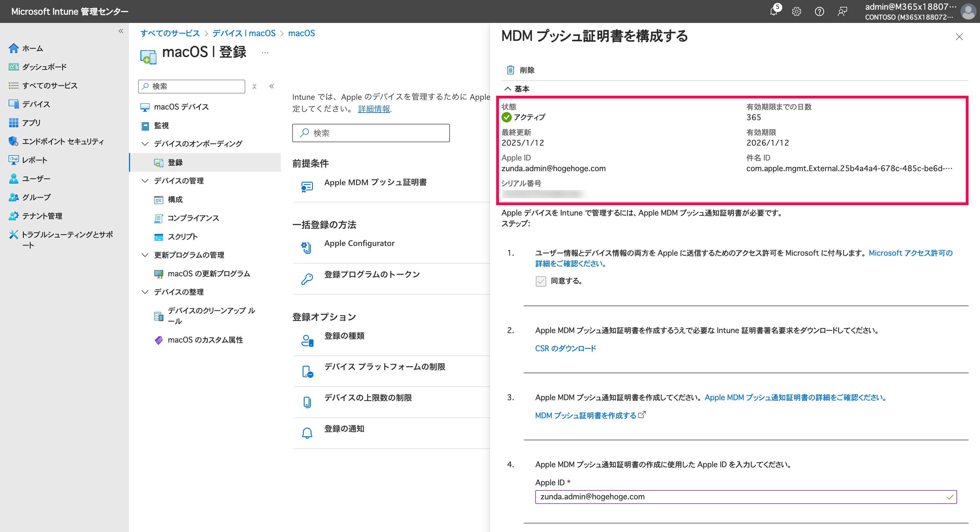Open the ellipsis menu beside macOS | 登録
This screenshot has height=532, width=980.
tap(265, 52)
